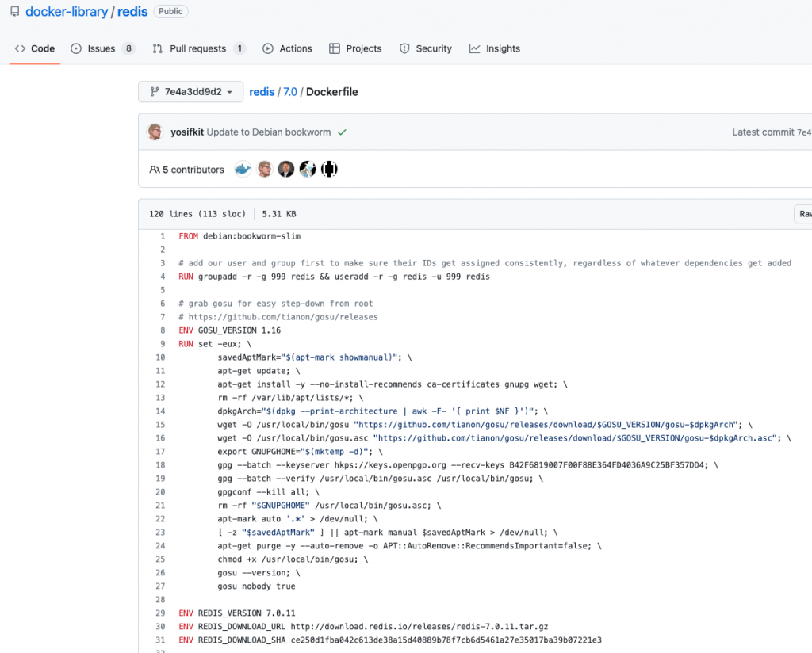Select line number 18
This screenshot has height=653, width=812.
click(160, 464)
